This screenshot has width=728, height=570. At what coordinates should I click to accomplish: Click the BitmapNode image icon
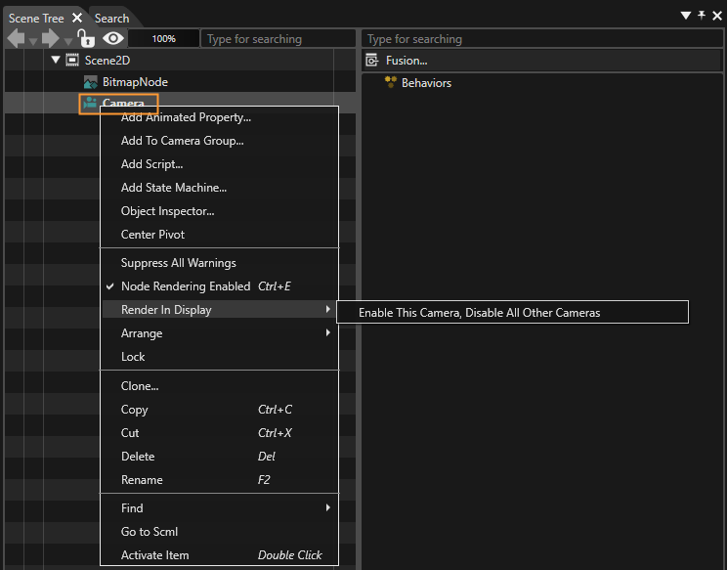tap(90, 82)
